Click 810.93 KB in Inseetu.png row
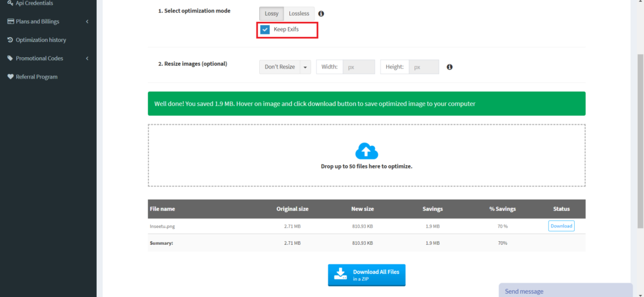 (x=362, y=226)
